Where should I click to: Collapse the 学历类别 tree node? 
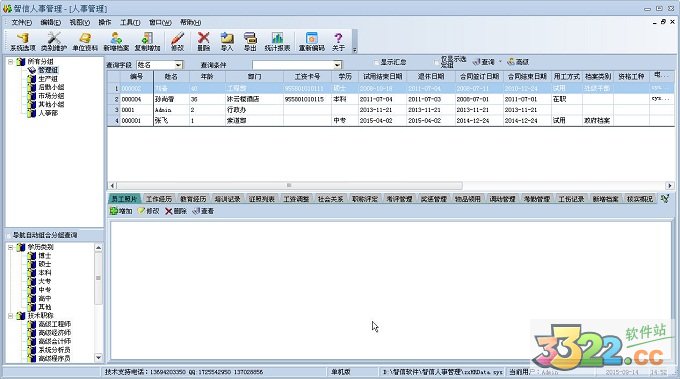(x=10, y=247)
